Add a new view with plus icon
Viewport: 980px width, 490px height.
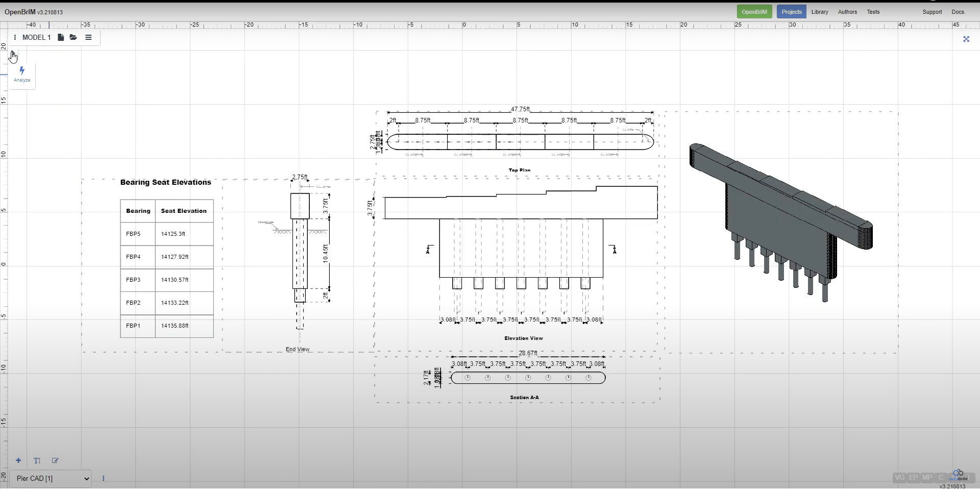[18, 460]
